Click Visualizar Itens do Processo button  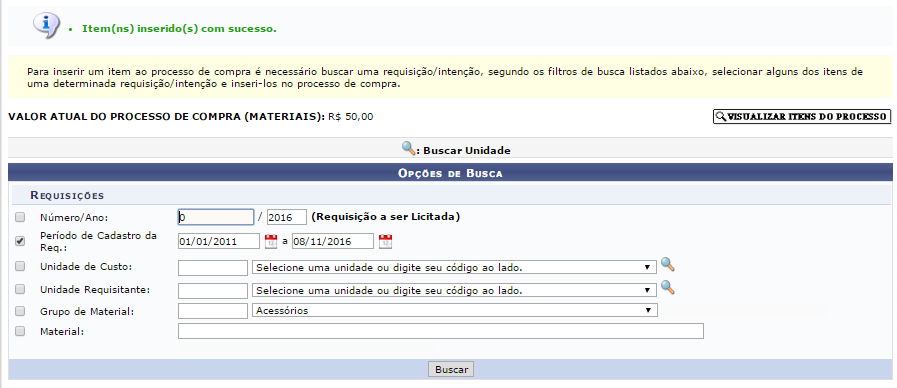(802, 117)
